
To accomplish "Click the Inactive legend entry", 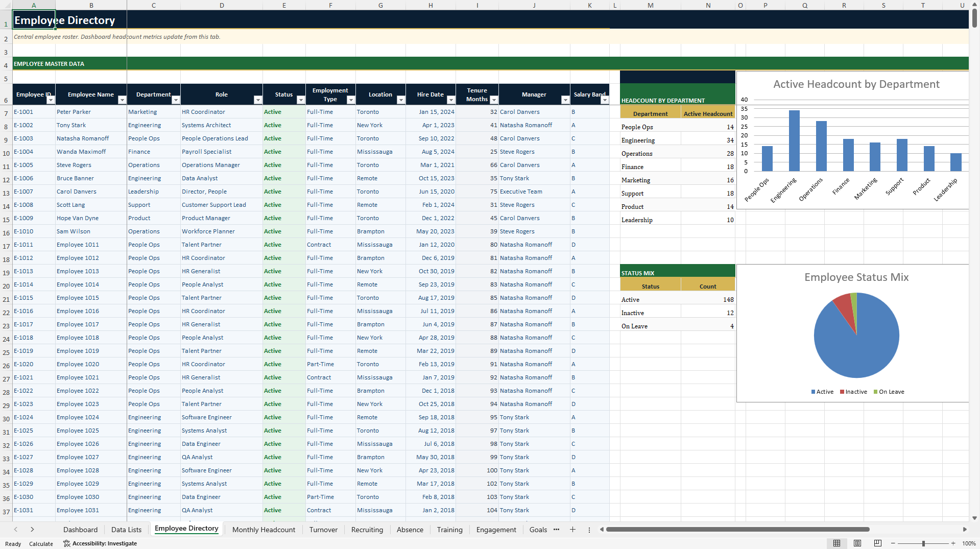I will pyautogui.click(x=853, y=392).
